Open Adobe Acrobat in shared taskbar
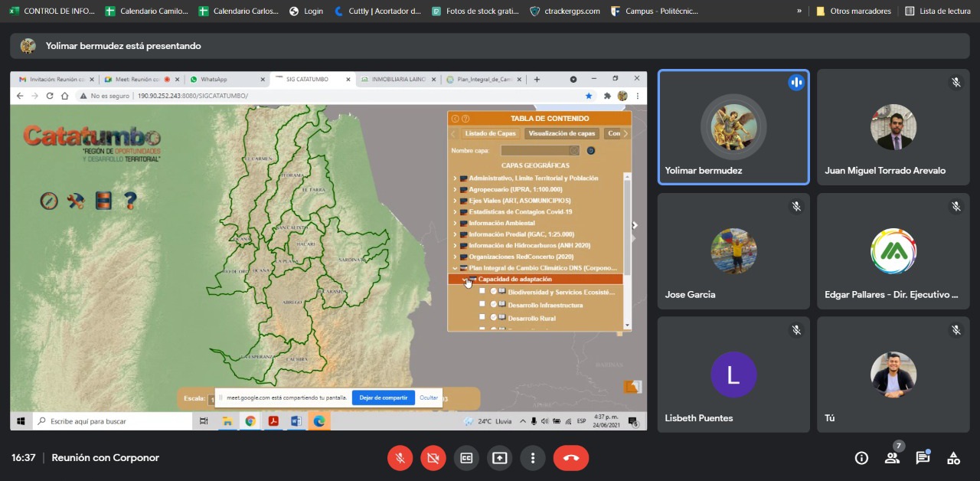This screenshot has height=481, width=980. click(273, 421)
